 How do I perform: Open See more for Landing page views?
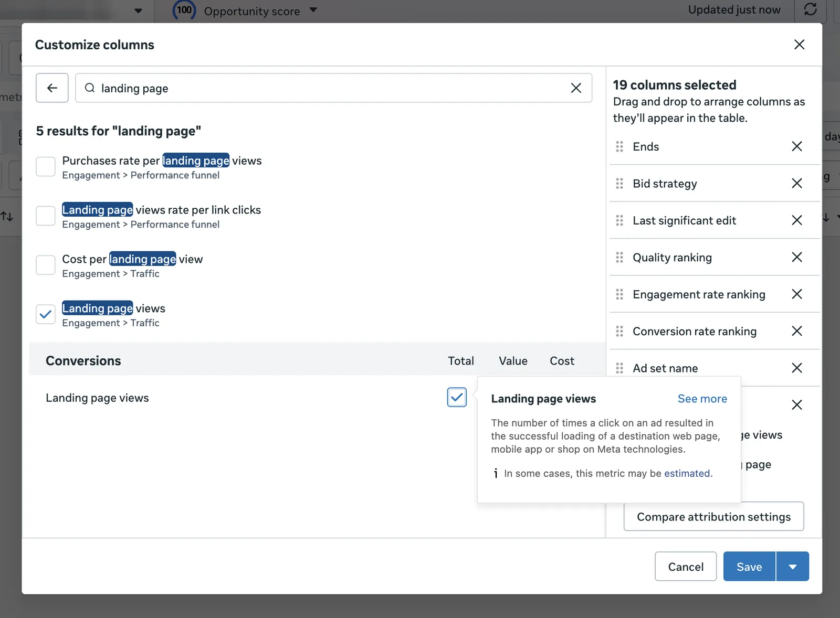tap(702, 399)
